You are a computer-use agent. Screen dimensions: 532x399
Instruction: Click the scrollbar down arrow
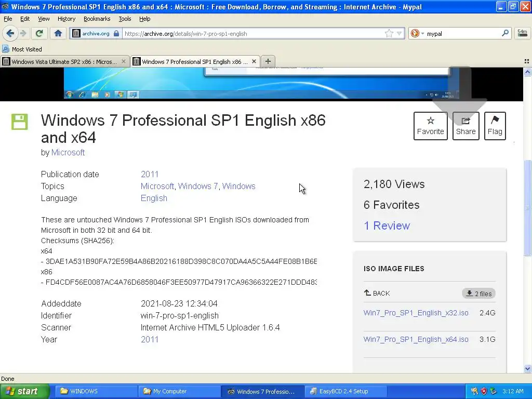coord(527,368)
